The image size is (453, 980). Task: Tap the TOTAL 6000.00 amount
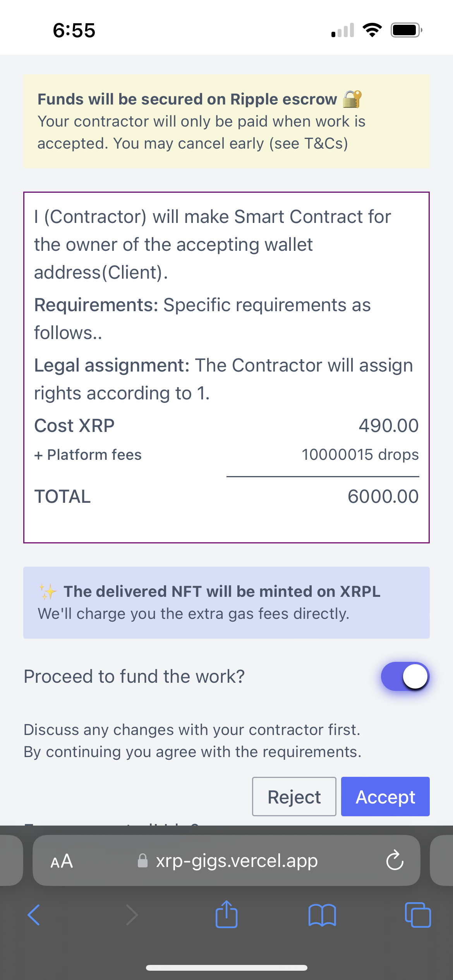(383, 496)
